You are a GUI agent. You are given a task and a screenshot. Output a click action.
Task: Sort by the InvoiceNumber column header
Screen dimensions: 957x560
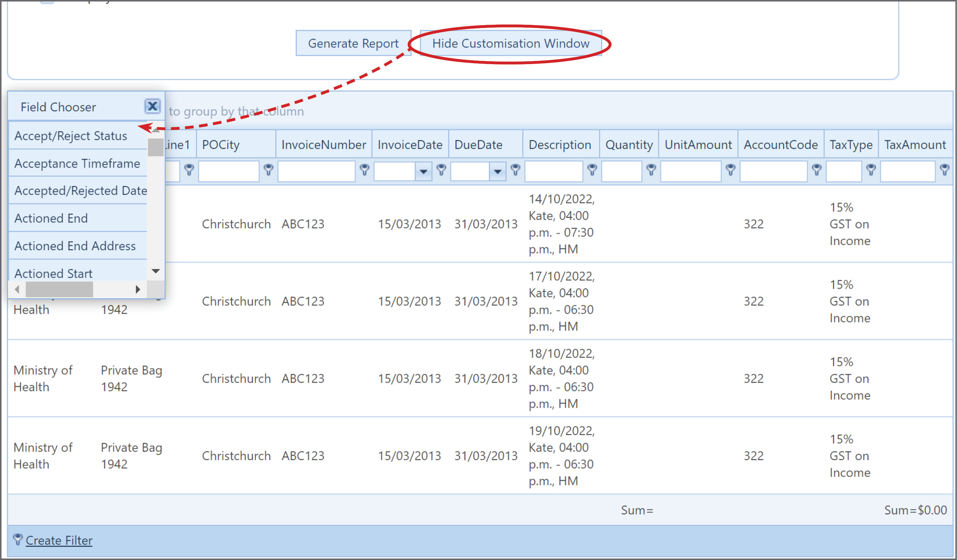click(324, 144)
